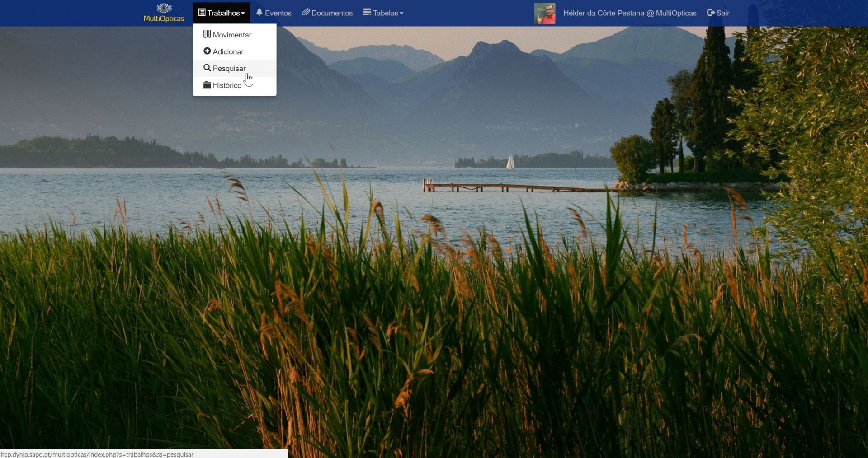Click the barcode icon beside Movimentar
868x458 pixels.
[207, 34]
